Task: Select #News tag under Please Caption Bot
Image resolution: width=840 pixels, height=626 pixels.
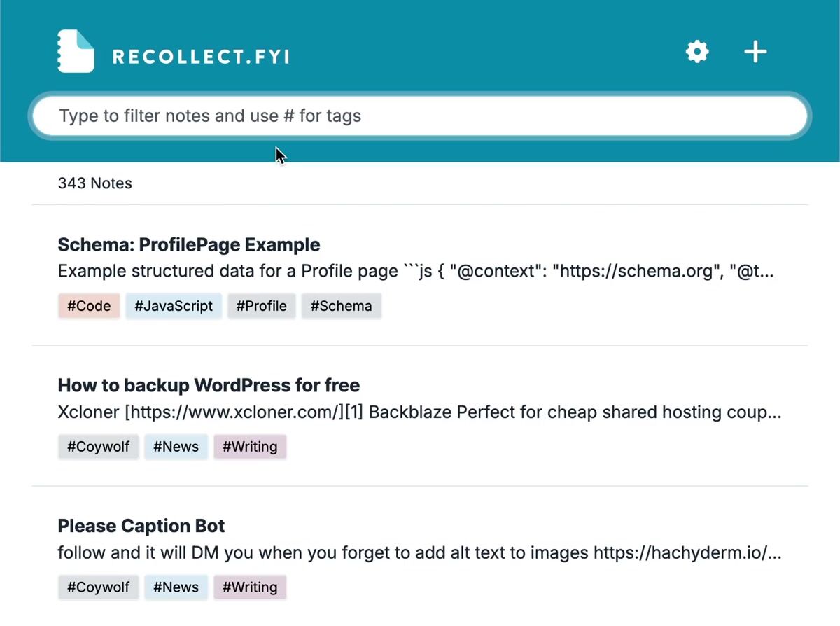Action: coord(176,587)
